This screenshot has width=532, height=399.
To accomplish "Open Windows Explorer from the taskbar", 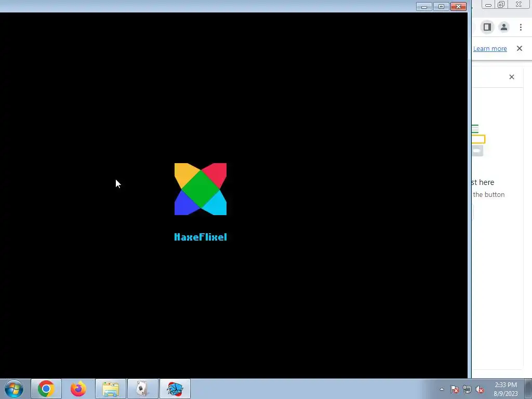I will 111,389.
